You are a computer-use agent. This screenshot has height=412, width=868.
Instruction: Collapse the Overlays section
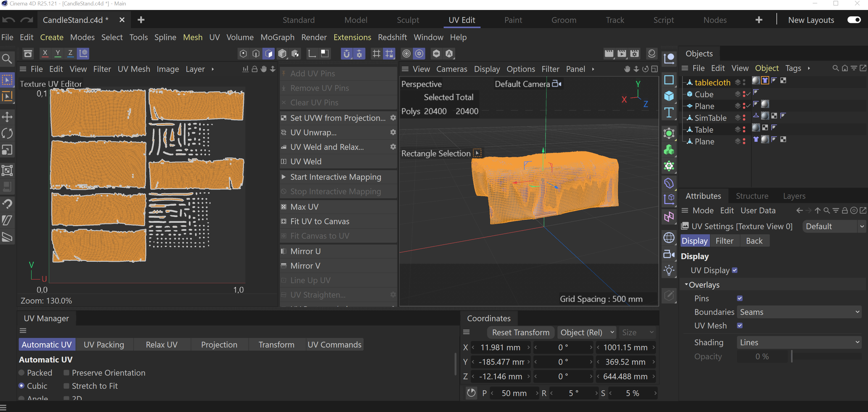point(686,285)
